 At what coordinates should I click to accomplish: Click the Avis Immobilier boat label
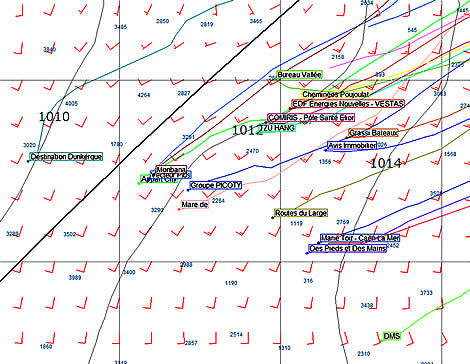click(352, 146)
